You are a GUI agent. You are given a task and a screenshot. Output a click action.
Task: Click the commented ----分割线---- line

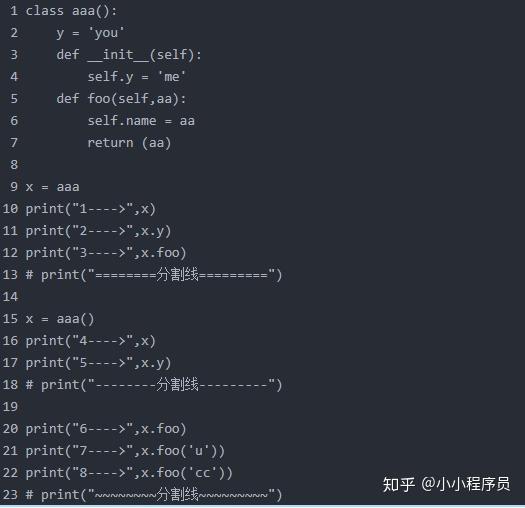pos(154,384)
